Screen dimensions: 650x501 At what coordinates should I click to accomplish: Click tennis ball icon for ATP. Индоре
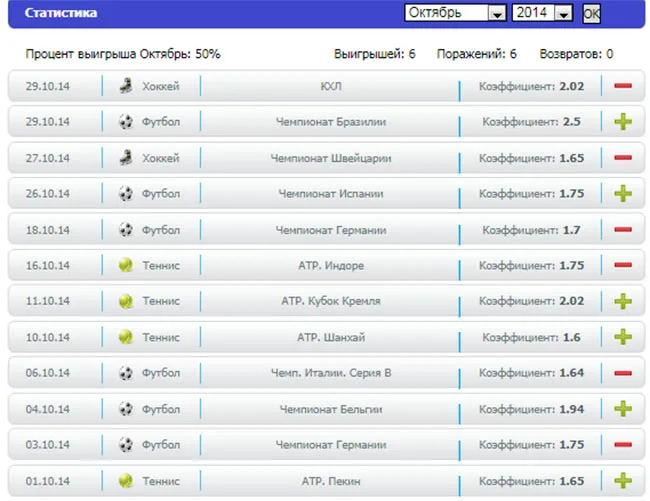126,265
